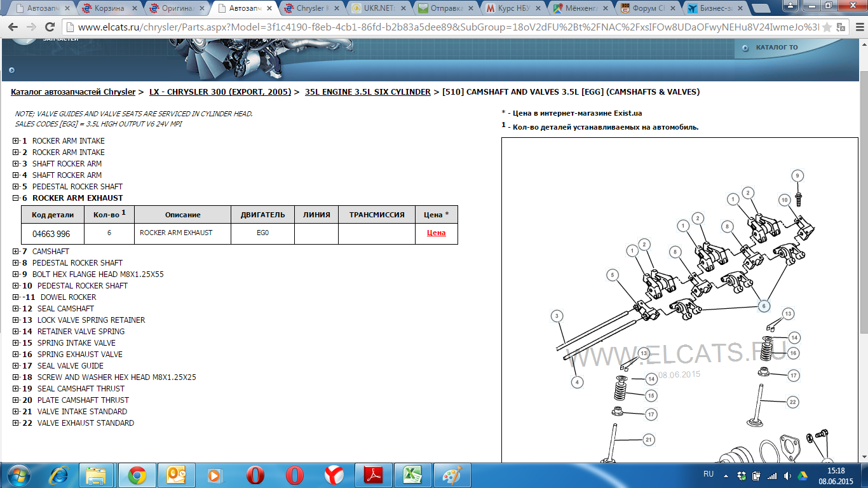Go back with the browser back arrow
Viewport: 868px width, 488px height.
(x=13, y=27)
